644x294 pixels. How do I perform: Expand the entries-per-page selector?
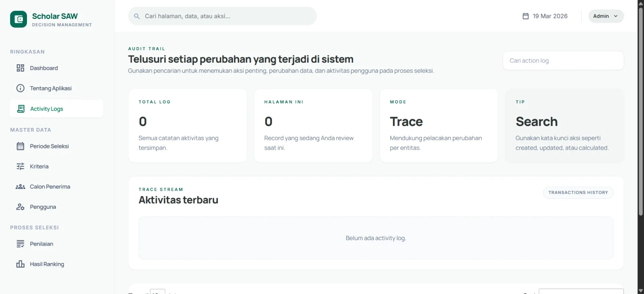click(157, 291)
